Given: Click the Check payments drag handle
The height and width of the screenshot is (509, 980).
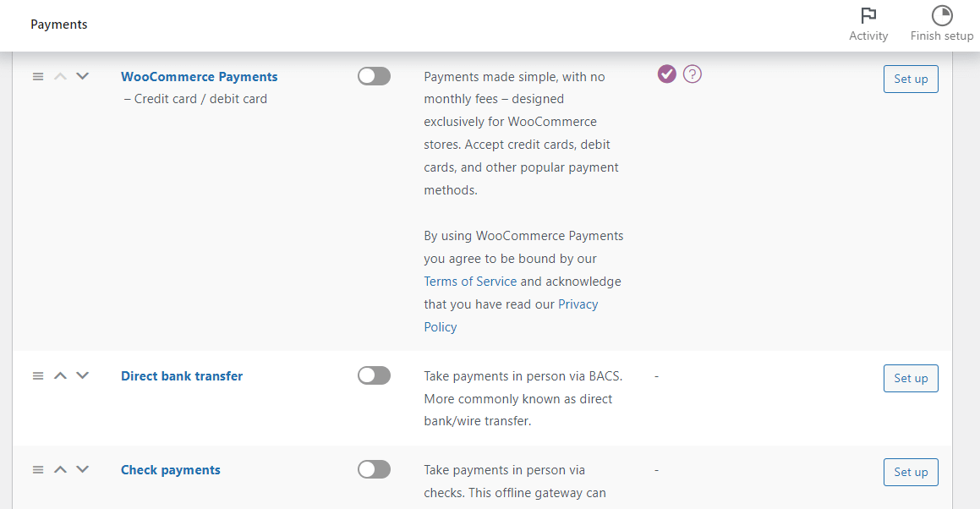Looking at the screenshot, I should [x=38, y=469].
